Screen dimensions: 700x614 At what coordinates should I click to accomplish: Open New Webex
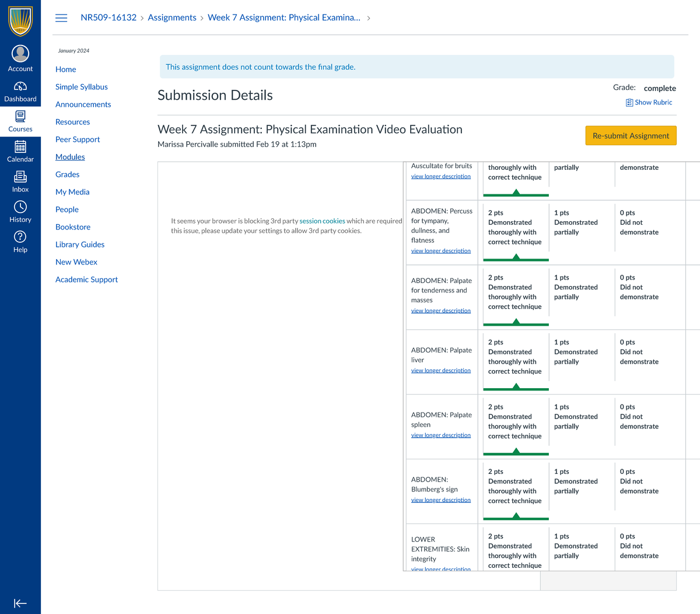pos(76,262)
